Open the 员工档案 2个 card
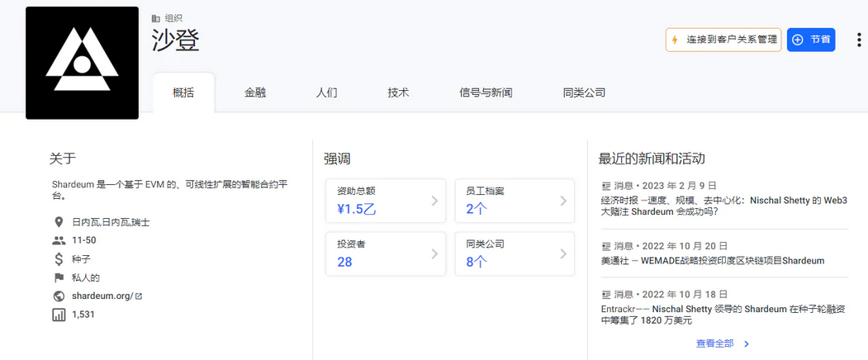868x360 pixels. click(x=515, y=201)
